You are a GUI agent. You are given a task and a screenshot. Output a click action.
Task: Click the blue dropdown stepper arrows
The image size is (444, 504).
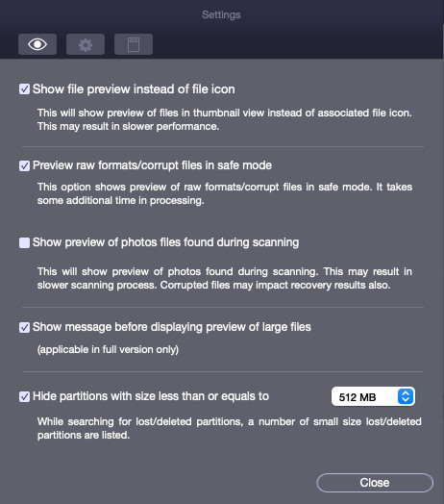(406, 396)
